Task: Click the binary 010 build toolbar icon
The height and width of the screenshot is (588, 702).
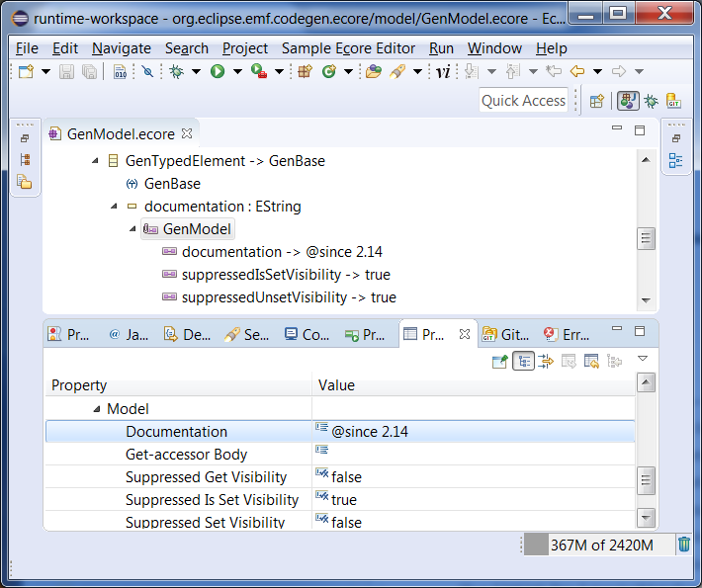Action: click(120, 71)
